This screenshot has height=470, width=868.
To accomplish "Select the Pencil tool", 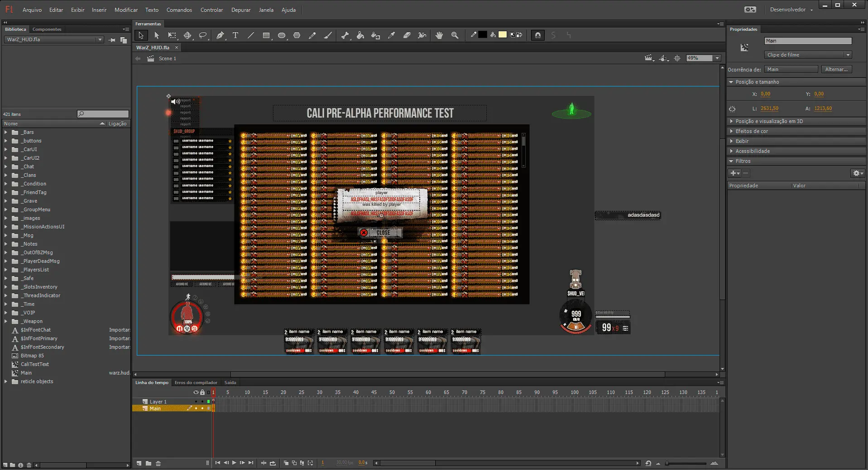I will (x=312, y=35).
